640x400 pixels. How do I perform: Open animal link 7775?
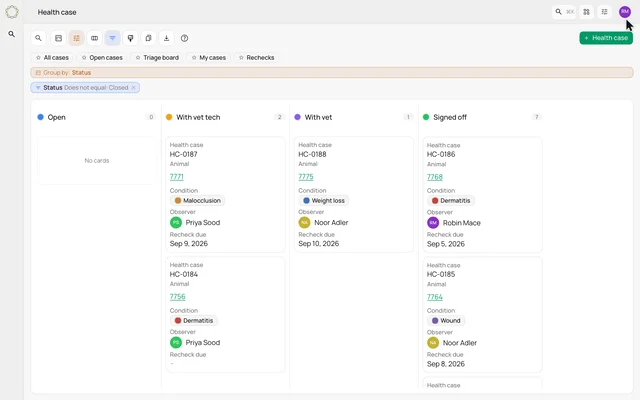pos(306,177)
